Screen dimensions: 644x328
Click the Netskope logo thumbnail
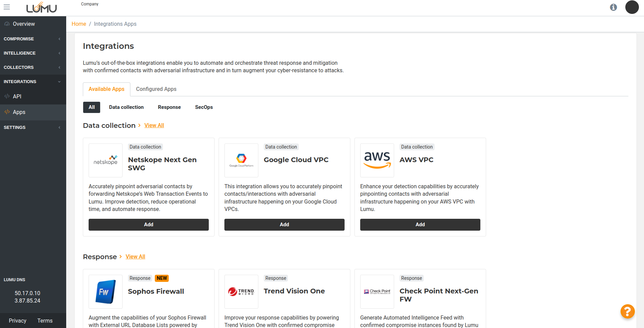pyautogui.click(x=106, y=160)
